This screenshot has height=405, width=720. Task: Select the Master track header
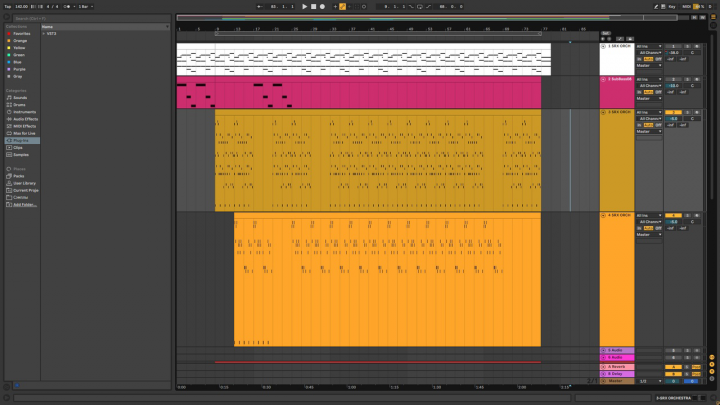617,381
